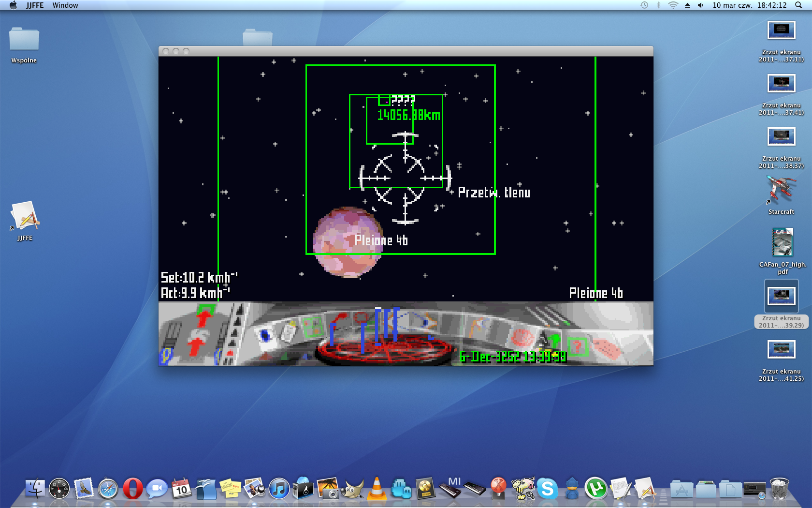Open Stickies from the Dock

tap(231, 489)
